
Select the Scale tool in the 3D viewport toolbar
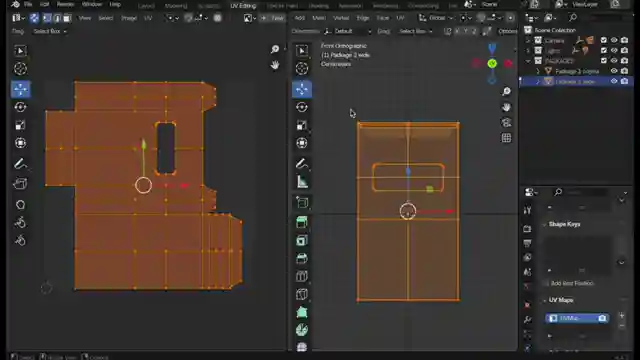302,125
